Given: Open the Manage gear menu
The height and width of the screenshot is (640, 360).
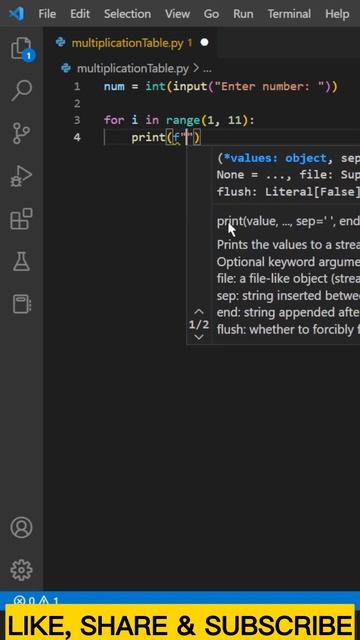Looking at the screenshot, I should [x=21, y=570].
